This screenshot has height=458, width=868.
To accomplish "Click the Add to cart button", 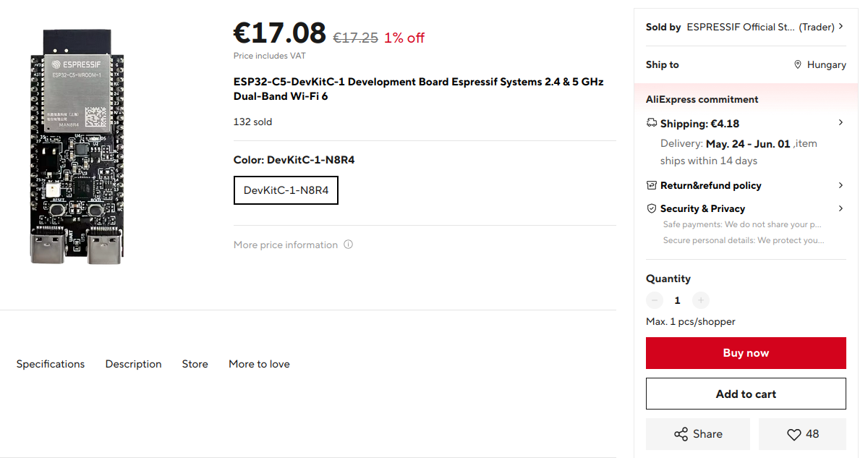I will click(746, 394).
